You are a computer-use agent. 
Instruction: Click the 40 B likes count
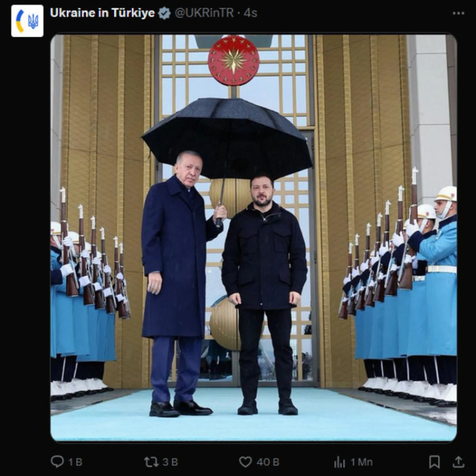tap(268, 462)
